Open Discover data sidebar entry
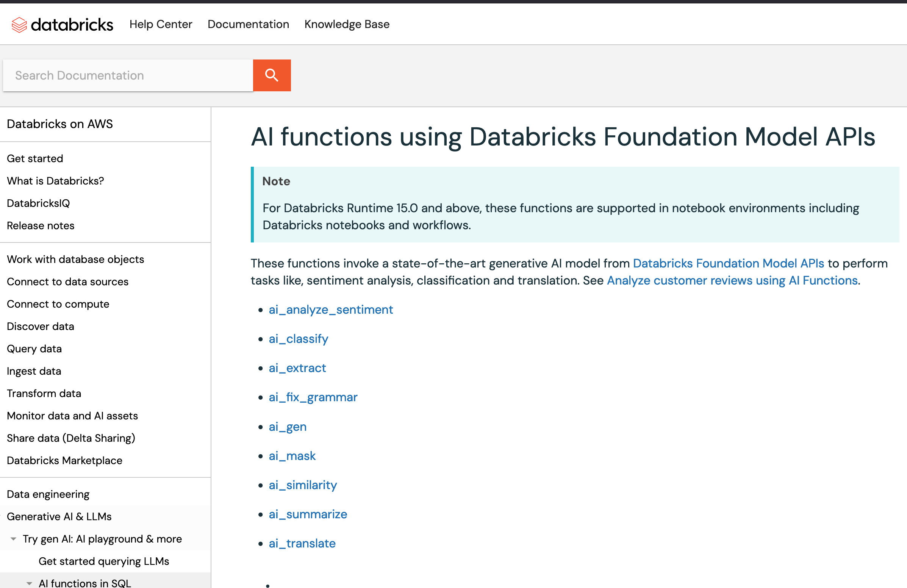Viewport: 907px width, 588px height. point(41,326)
